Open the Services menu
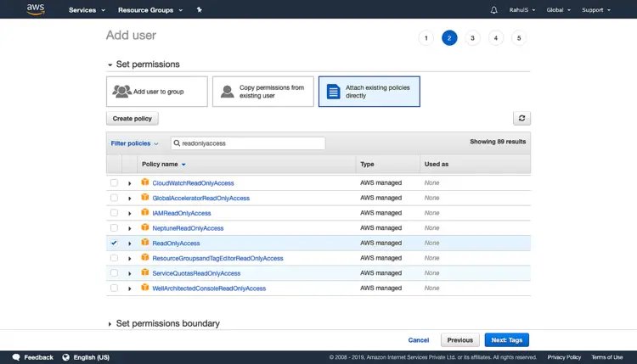Viewport: 637px width, 364px height. pos(87,9)
